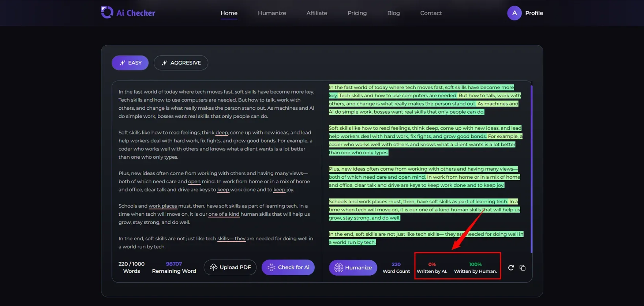The width and height of the screenshot is (644, 306).
Task: Open the Blog nav link
Action: pos(393,13)
